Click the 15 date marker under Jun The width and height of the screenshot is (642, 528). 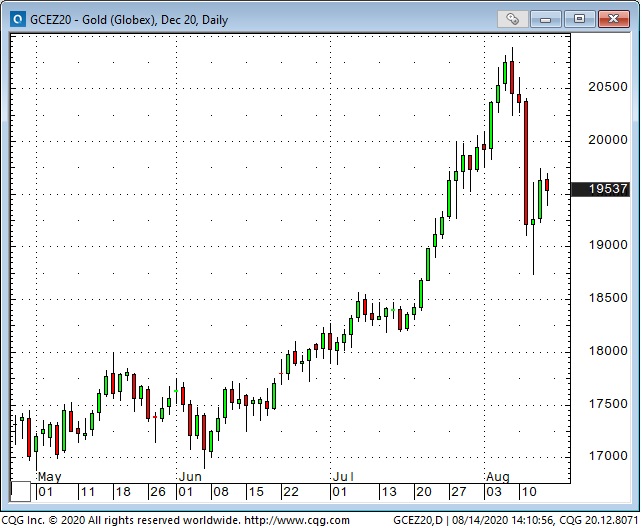tap(256, 492)
